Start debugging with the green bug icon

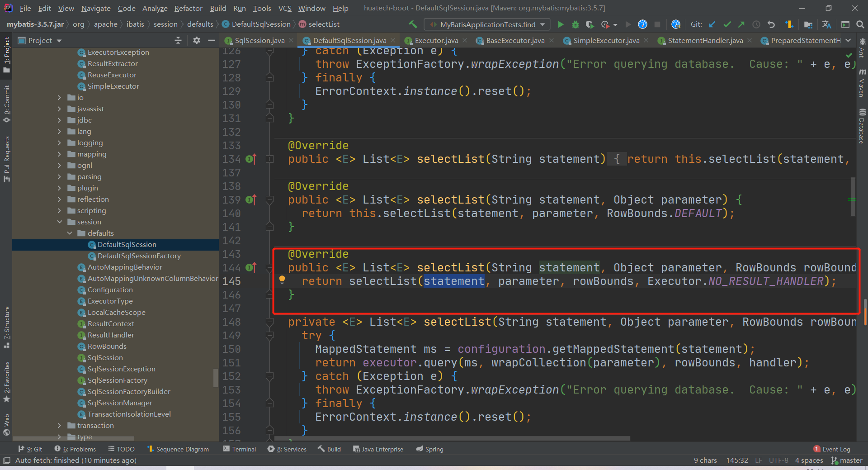tap(576, 24)
